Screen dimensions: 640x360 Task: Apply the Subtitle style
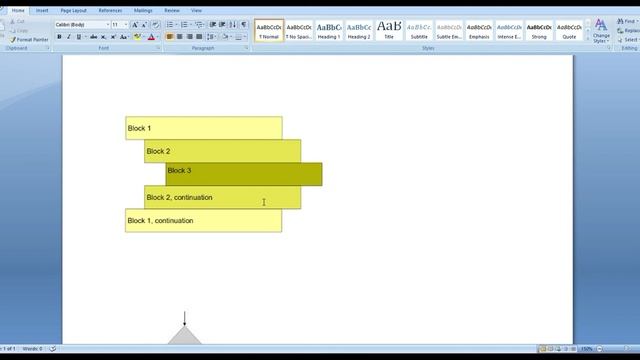click(419, 31)
